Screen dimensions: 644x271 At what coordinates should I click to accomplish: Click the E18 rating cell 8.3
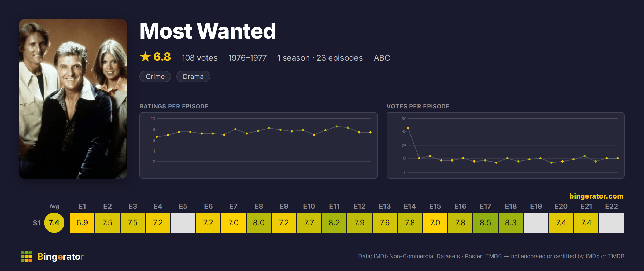point(511,223)
